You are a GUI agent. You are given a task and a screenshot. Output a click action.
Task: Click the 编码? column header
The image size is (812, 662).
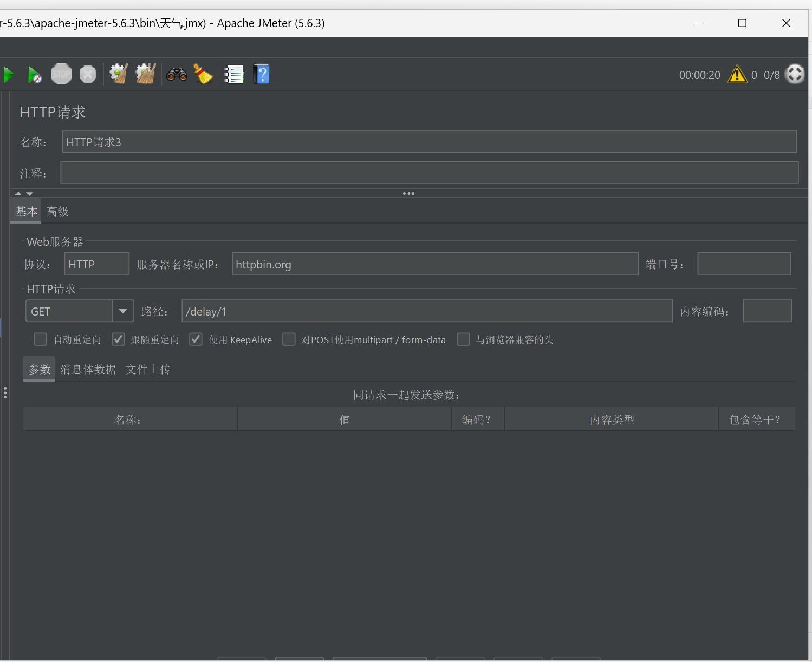click(478, 420)
